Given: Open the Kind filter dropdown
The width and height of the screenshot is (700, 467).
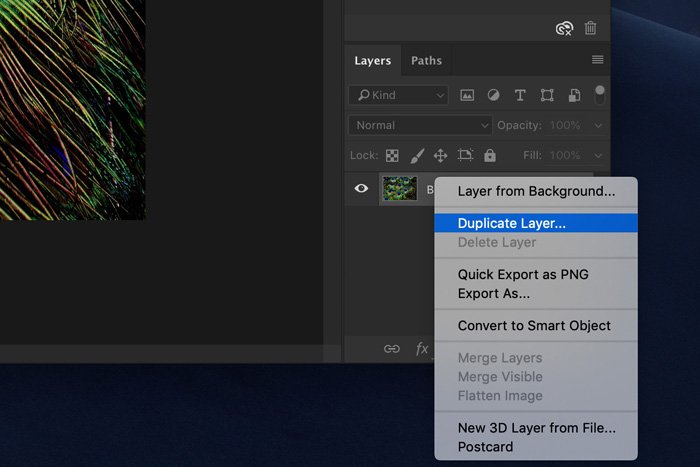Looking at the screenshot, I should [398, 96].
